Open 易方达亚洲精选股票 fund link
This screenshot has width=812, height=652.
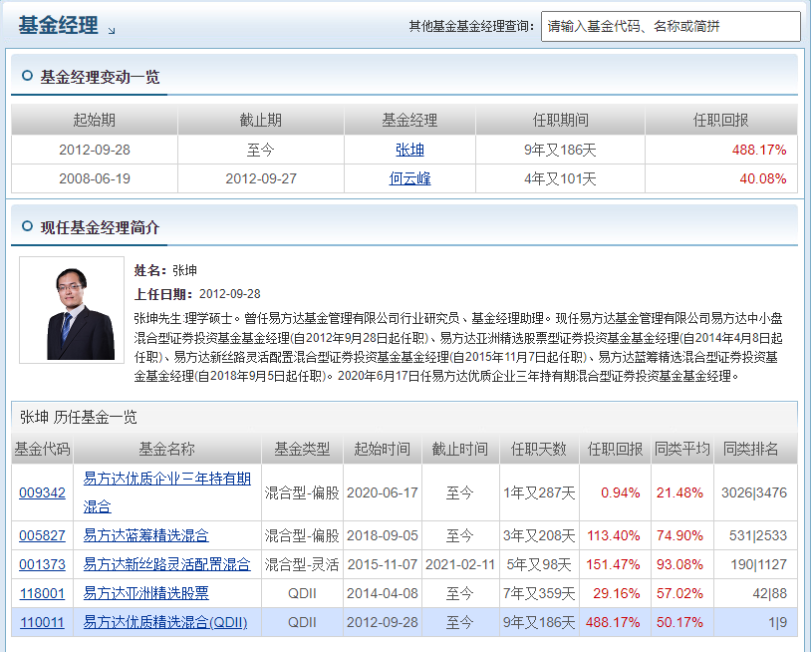click(x=146, y=593)
